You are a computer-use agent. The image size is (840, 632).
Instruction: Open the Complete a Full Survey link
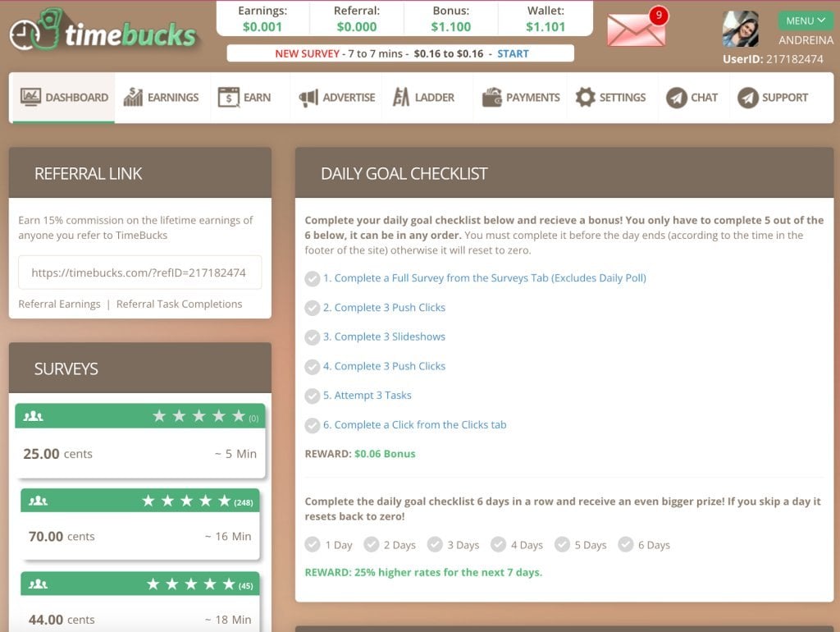[x=484, y=277]
